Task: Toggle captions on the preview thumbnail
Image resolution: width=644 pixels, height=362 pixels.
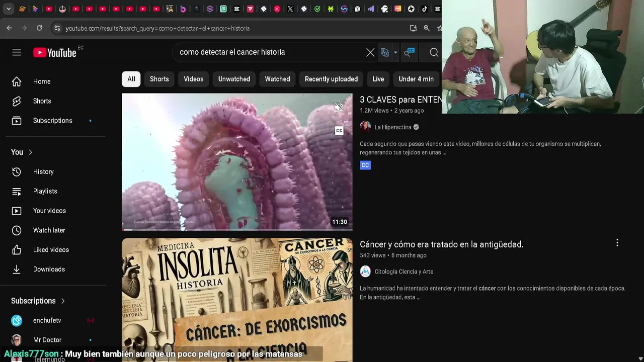Action: 339,131
